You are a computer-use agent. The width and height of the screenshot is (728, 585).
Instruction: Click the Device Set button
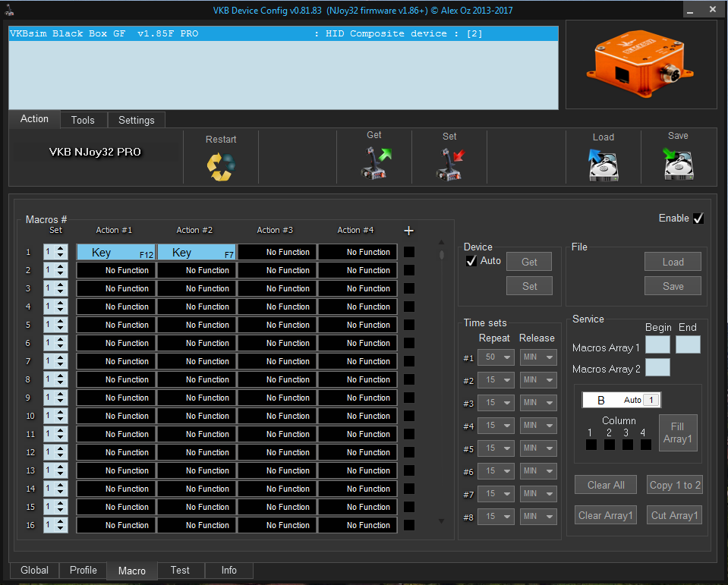coord(529,286)
